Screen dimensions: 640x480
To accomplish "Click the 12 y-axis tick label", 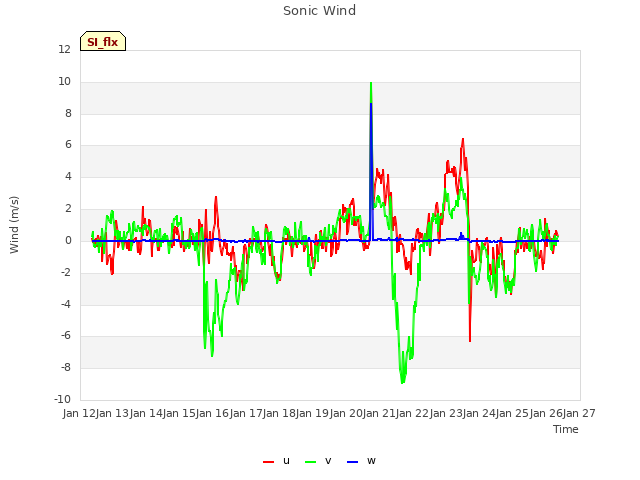I will pos(64,50).
